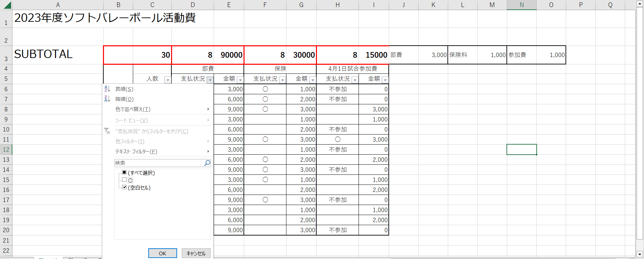Check the ○ filter checkbox
Screen dimensions: 644x259
click(124, 180)
